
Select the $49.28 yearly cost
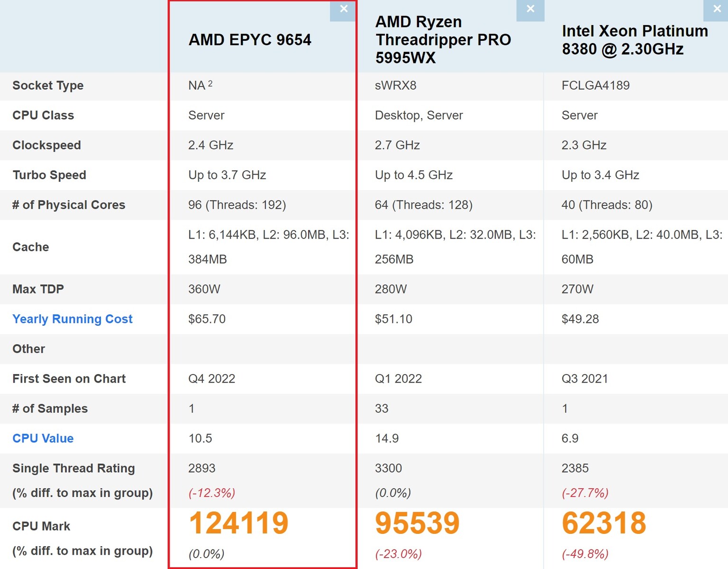(580, 319)
